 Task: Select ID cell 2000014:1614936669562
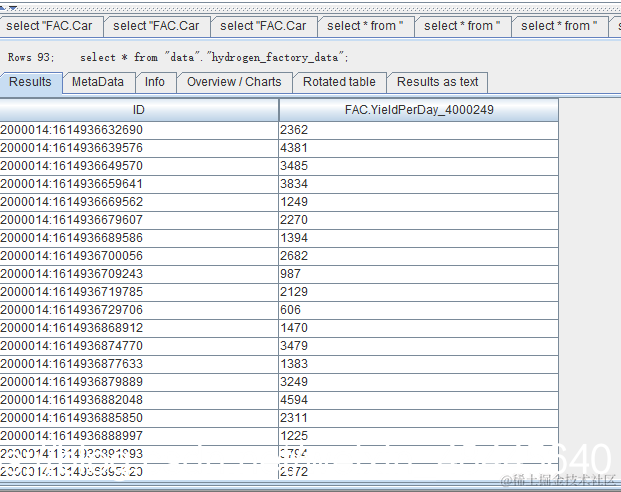(139, 202)
